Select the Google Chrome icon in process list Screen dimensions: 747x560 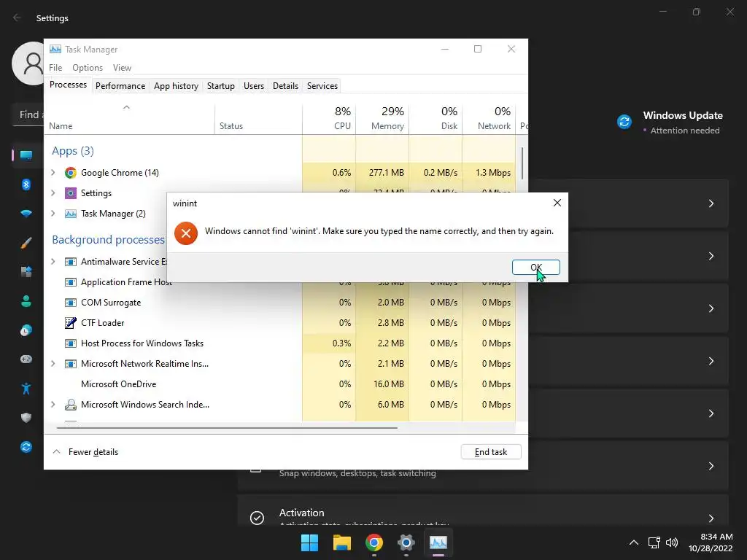coord(71,172)
